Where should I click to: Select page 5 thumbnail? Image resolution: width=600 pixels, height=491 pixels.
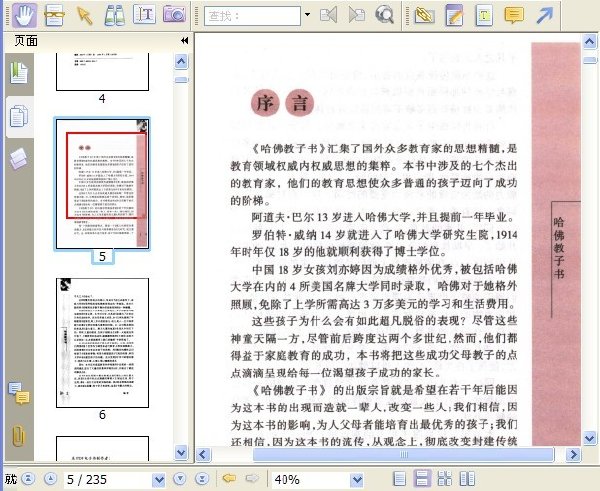click(102, 184)
